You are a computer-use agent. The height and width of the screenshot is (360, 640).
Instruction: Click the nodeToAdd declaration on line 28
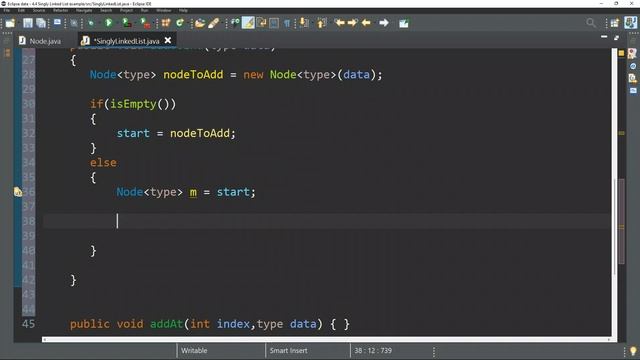coord(193,75)
